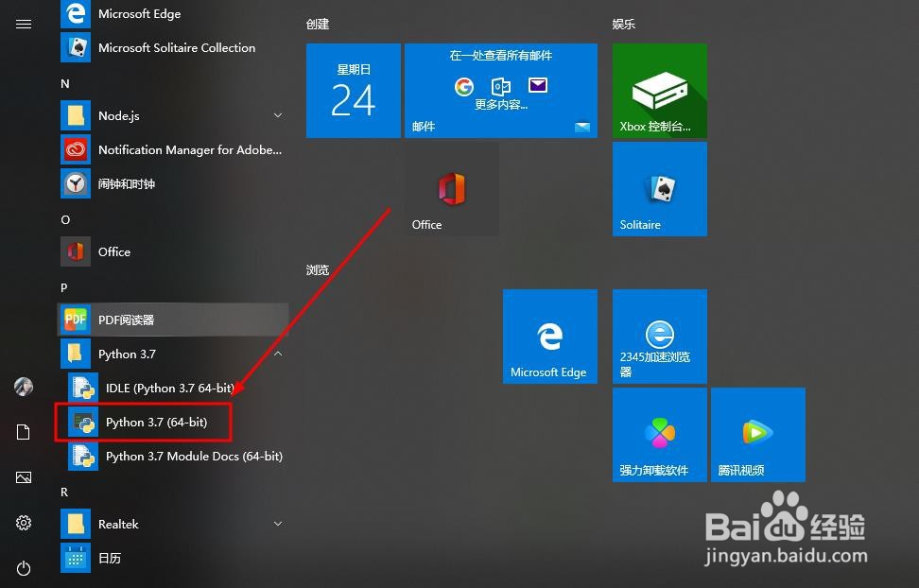Screen dimensions: 919x588
Task: Click the letter P section header
Action: (64, 287)
